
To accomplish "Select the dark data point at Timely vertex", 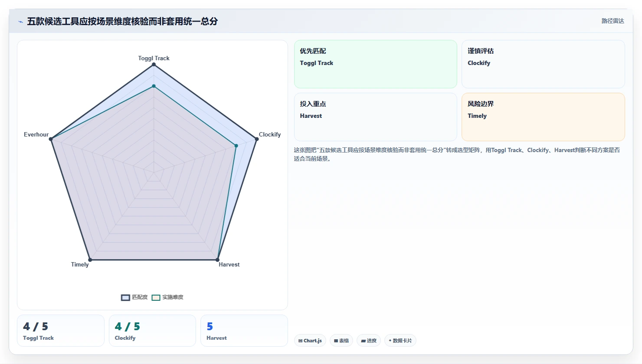I will 90,260.
